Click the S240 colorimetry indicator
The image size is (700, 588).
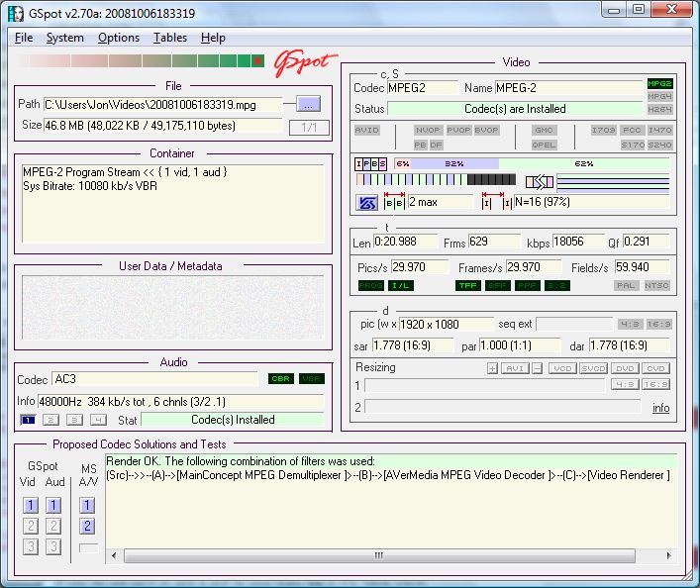pos(659,145)
